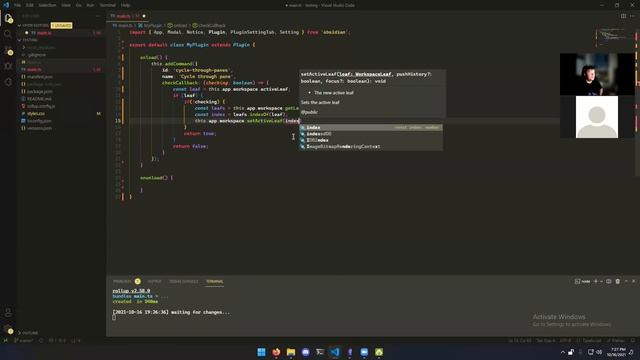Open Explorer panel more actions ellipsis
The image size is (640, 360).
pos(98,16)
